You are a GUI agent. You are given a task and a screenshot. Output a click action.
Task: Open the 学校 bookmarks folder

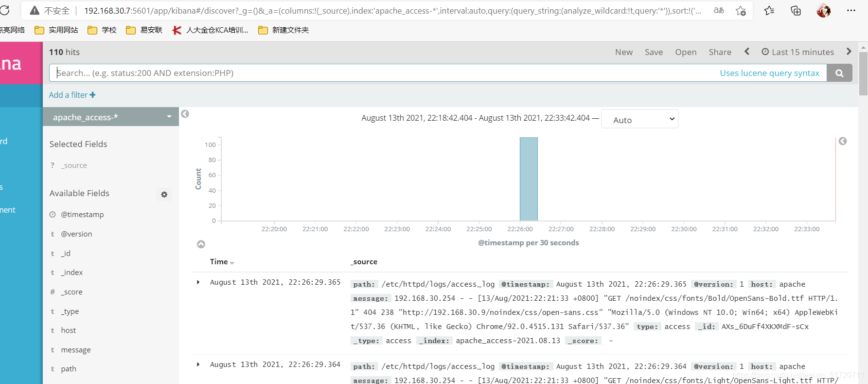(102, 30)
